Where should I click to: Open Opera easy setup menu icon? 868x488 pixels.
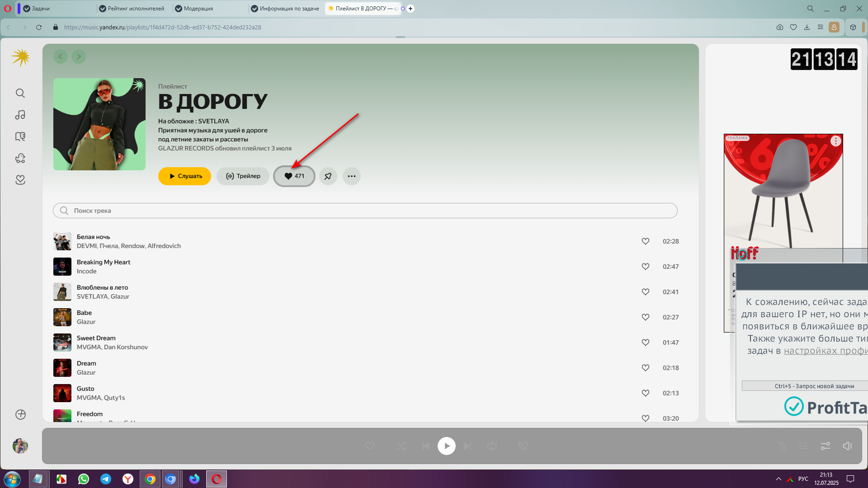coord(821,27)
